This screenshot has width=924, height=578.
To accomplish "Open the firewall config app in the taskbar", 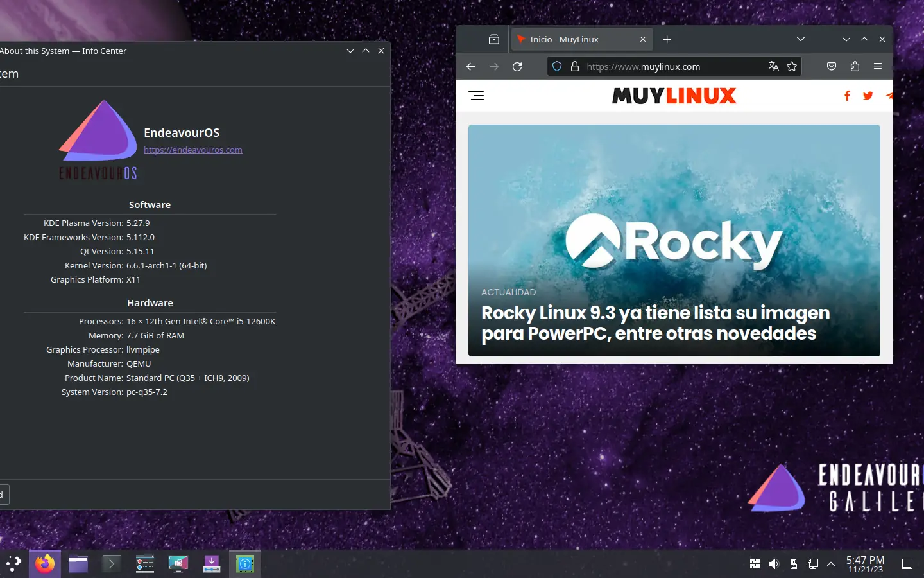I will pyautogui.click(x=145, y=564).
